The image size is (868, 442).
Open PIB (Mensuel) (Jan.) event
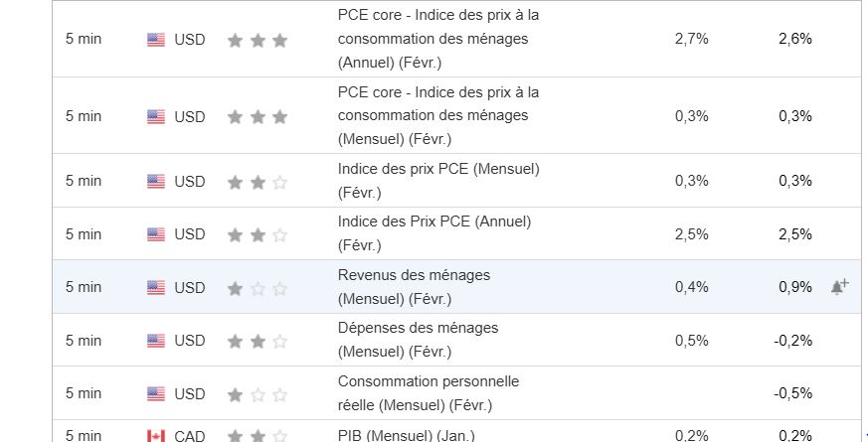coord(407,435)
